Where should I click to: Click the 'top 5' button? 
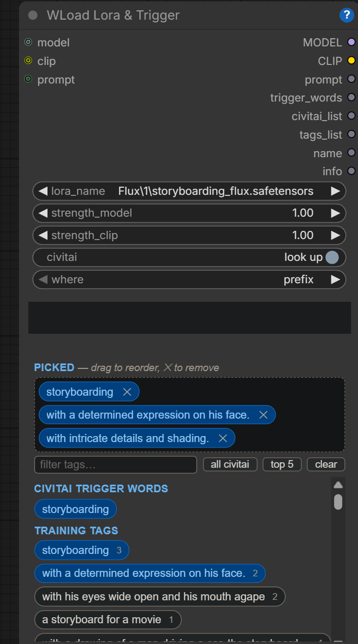point(282,464)
